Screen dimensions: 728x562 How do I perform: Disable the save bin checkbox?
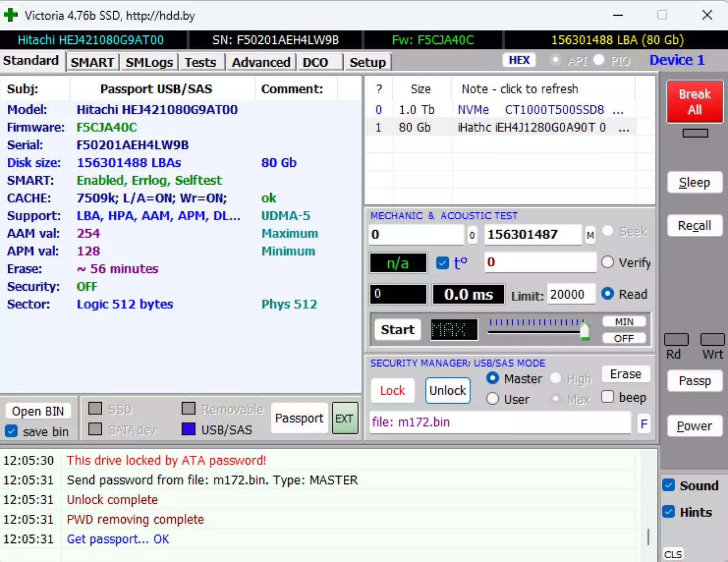[x=11, y=431]
